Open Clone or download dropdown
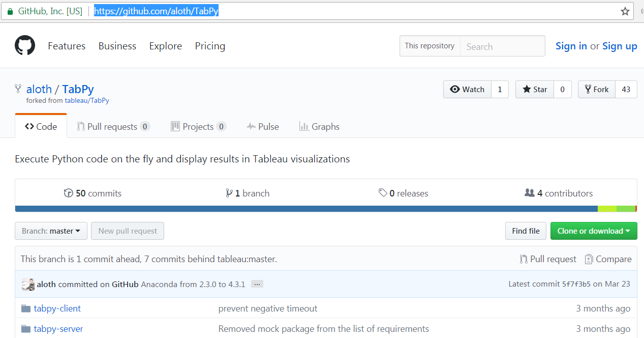Viewport: 644px width, 338px height. pos(594,231)
